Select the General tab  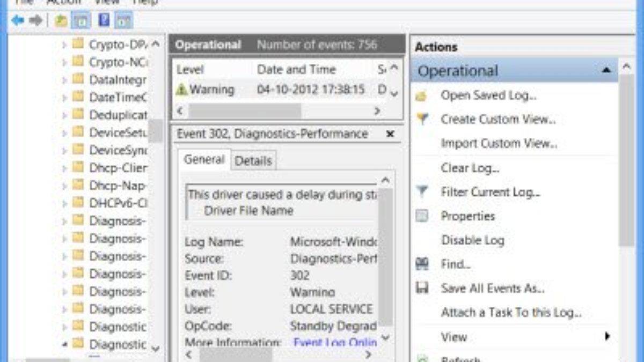coord(204,160)
